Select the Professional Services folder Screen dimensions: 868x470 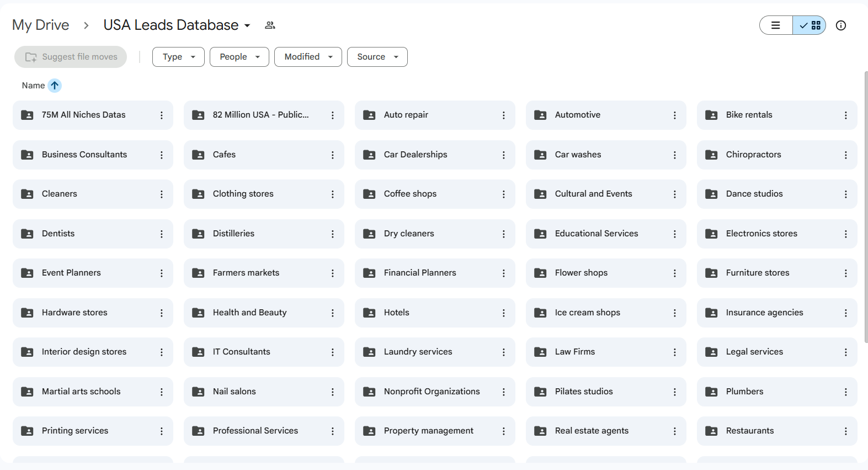pyautogui.click(x=264, y=431)
